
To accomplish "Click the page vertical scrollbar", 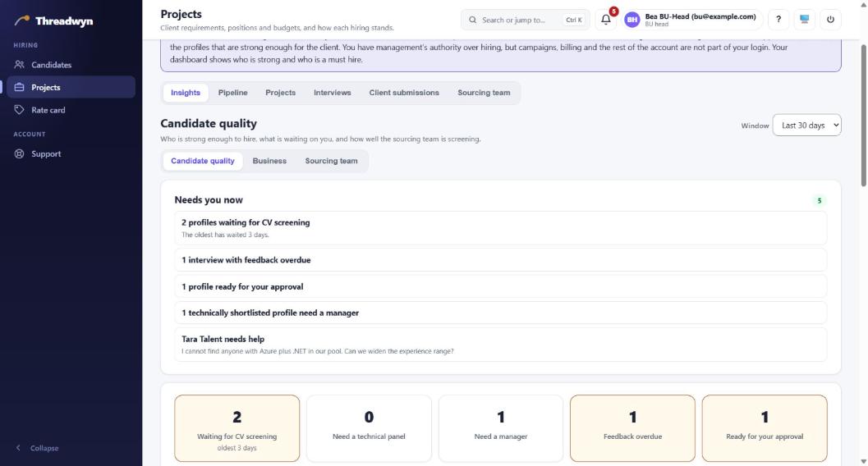I will (x=864, y=116).
